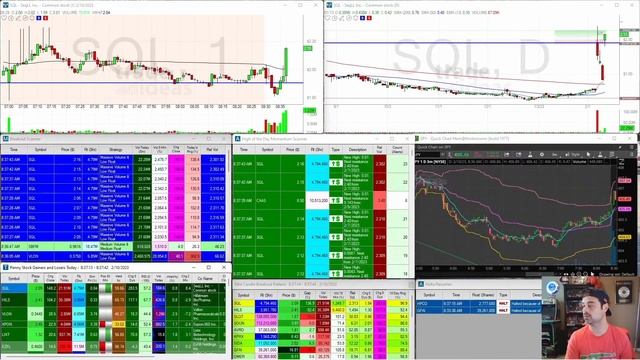Select the pencil drawing icon in SQL daily chart
Viewport: 640px width, 360px height.
click(x=342, y=18)
